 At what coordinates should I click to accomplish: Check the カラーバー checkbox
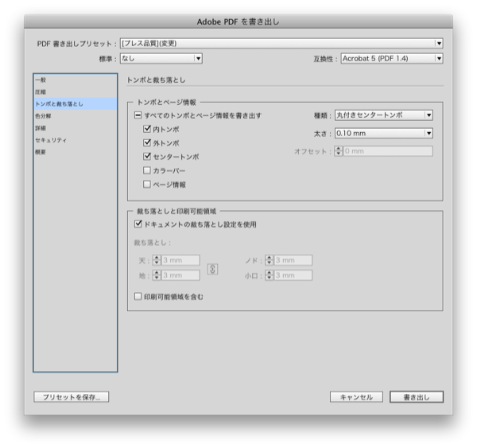(147, 170)
